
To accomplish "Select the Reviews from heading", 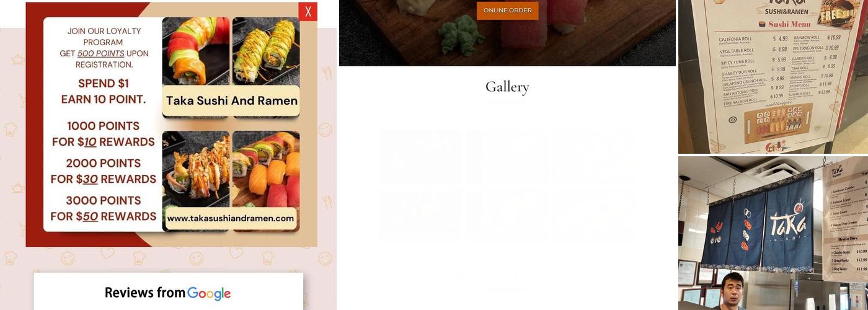I will click(145, 293).
